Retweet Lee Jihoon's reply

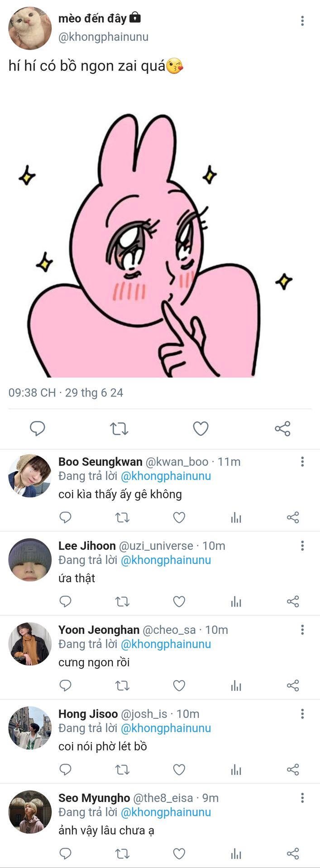click(122, 601)
